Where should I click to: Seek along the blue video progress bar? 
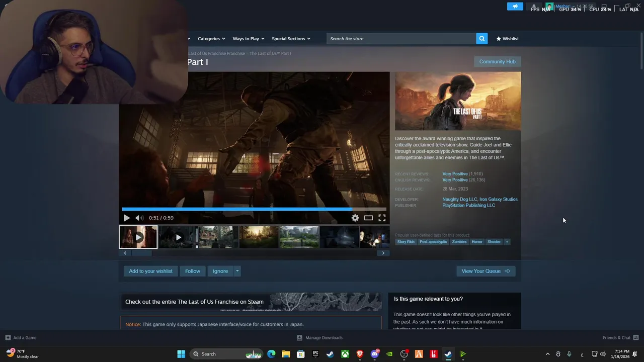click(254, 209)
